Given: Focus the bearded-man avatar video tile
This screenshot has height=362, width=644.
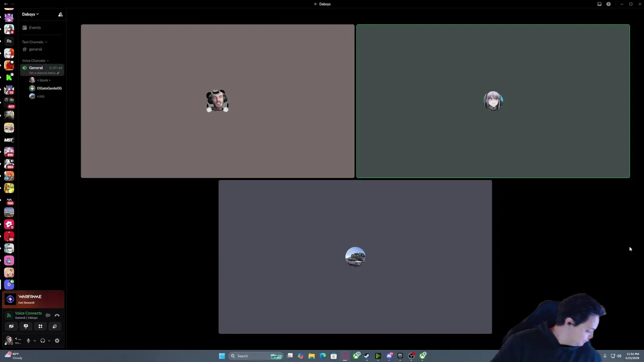Looking at the screenshot, I should (217, 101).
